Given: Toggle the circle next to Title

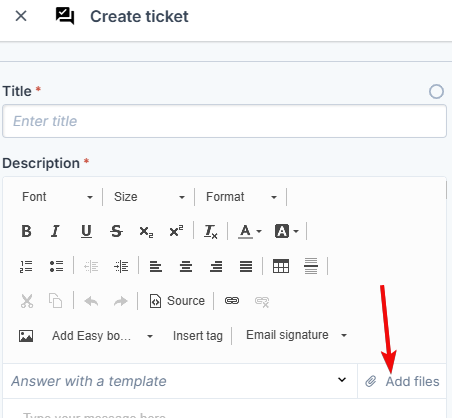Looking at the screenshot, I should pyautogui.click(x=436, y=91).
